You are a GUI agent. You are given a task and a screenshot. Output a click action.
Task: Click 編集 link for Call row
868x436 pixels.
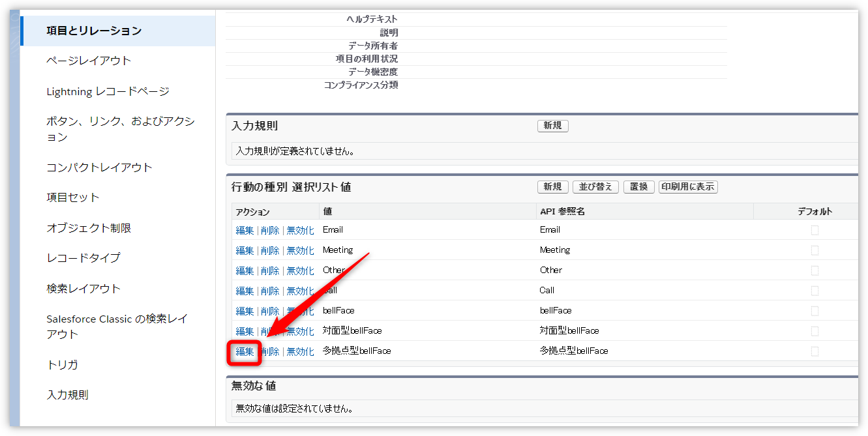(245, 291)
